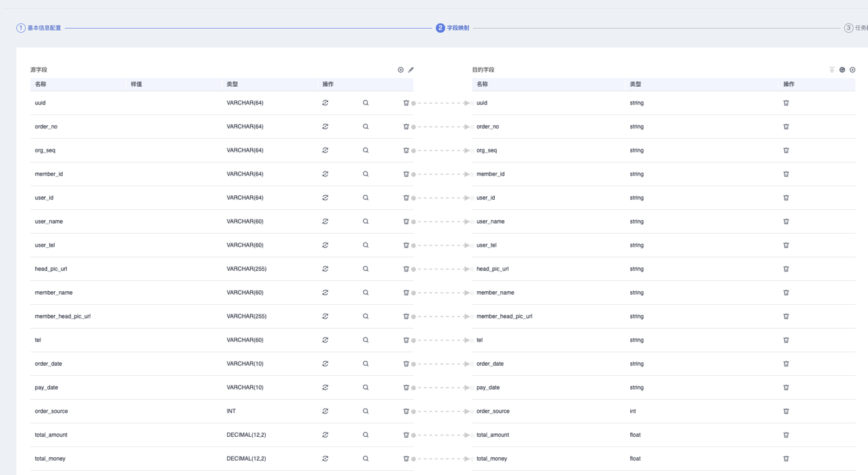Screen dimensions: 868x475
Task: Click the convert icon for source uuid
Action: [325, 103]
